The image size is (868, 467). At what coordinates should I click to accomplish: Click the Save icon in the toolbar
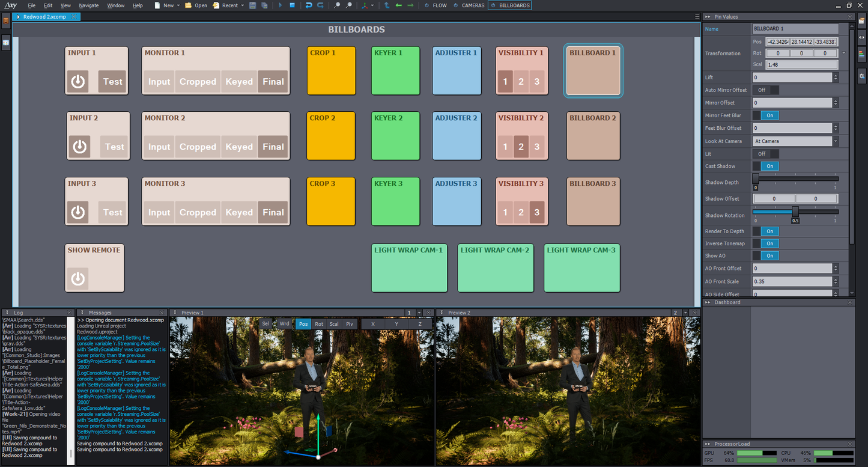tap(253, 5)
